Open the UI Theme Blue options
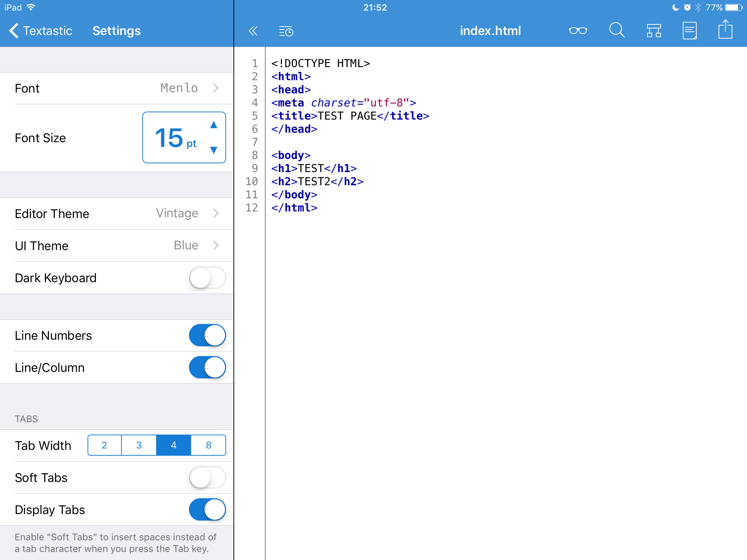 point(117,246)
